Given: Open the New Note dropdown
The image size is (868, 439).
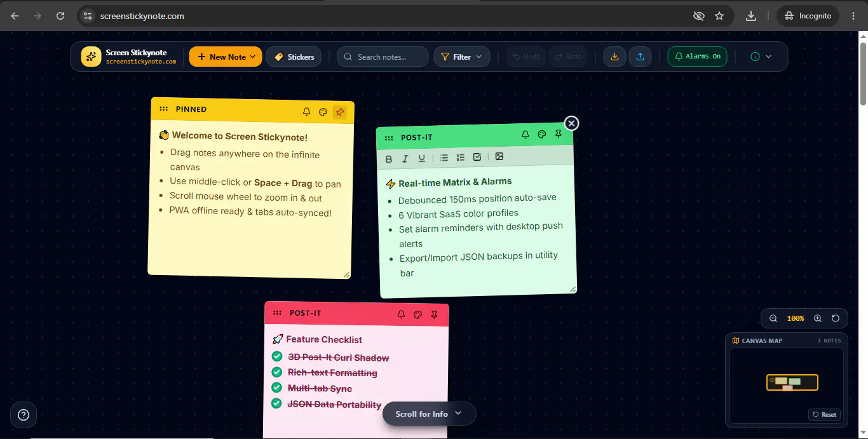Looking at the screenshot, I should pyautogui.click(x=226, y=57).
